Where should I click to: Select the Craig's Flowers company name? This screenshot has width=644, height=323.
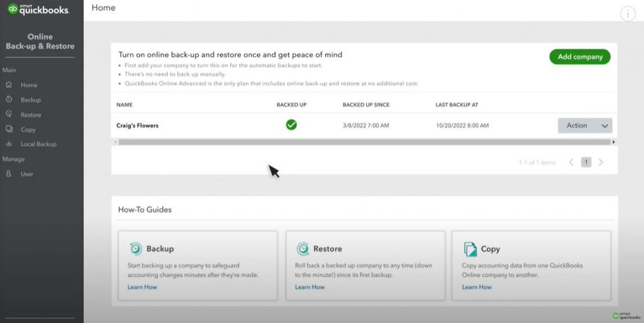pyautogui.click(x=137, y=125)
